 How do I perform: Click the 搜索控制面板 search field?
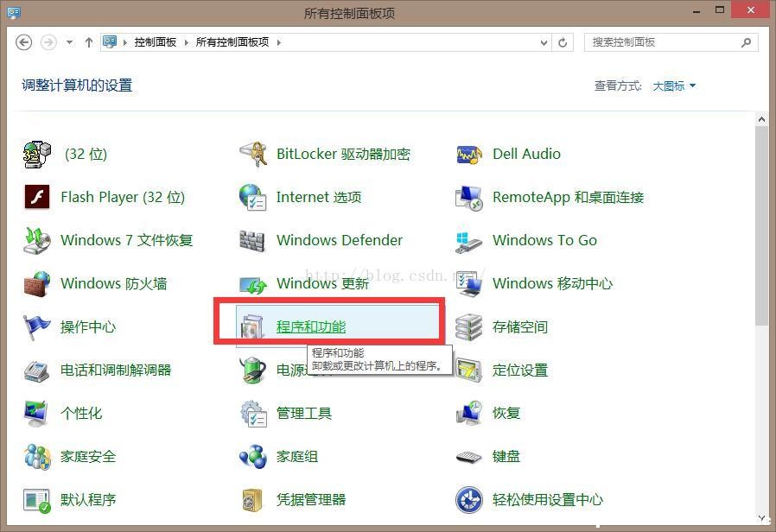click(x=671, y=42)
